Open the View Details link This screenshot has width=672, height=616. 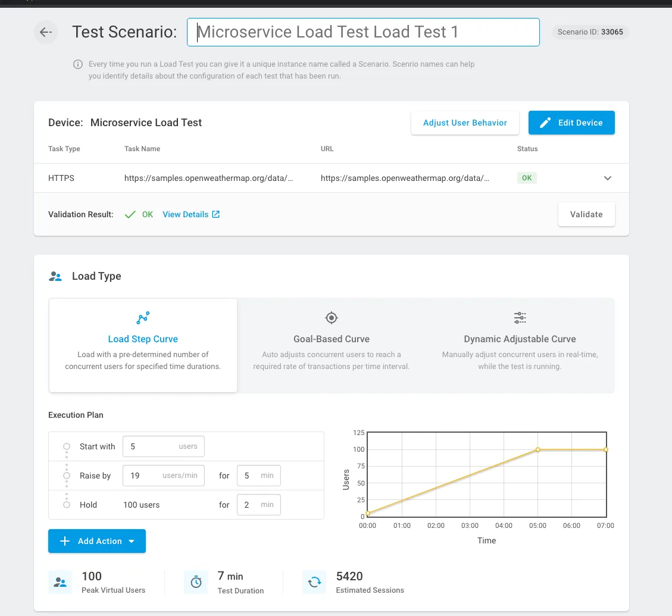point(190,214)
